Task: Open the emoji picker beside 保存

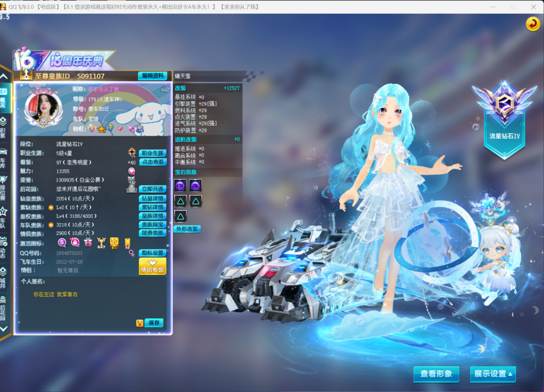Action: pos(140,323)
